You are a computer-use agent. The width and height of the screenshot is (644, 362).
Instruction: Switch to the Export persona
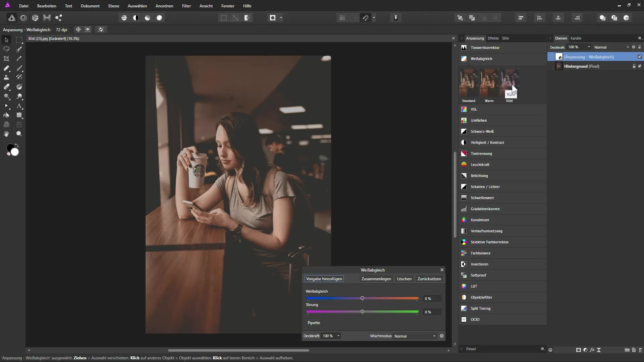tap(59, 18)
